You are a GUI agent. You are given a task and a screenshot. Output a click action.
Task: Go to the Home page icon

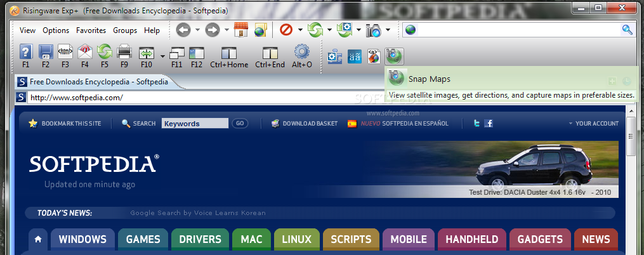click(x=241, y=30)
